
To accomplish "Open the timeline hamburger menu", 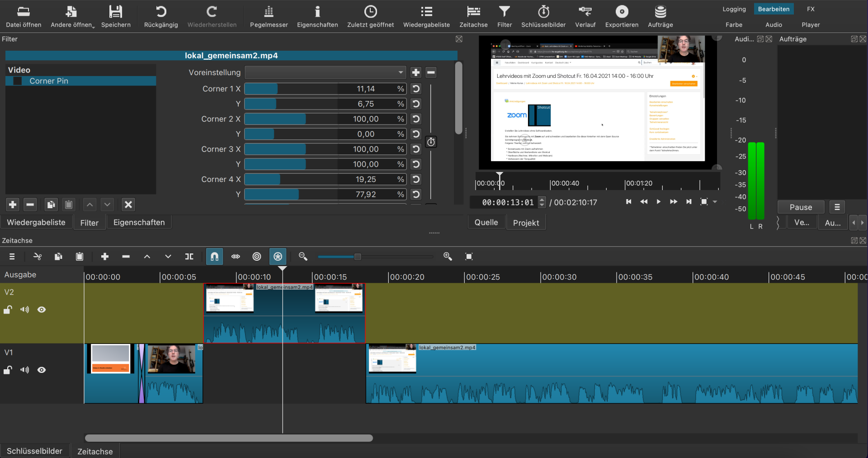I will pyautogui.click(x=12, y=257).
